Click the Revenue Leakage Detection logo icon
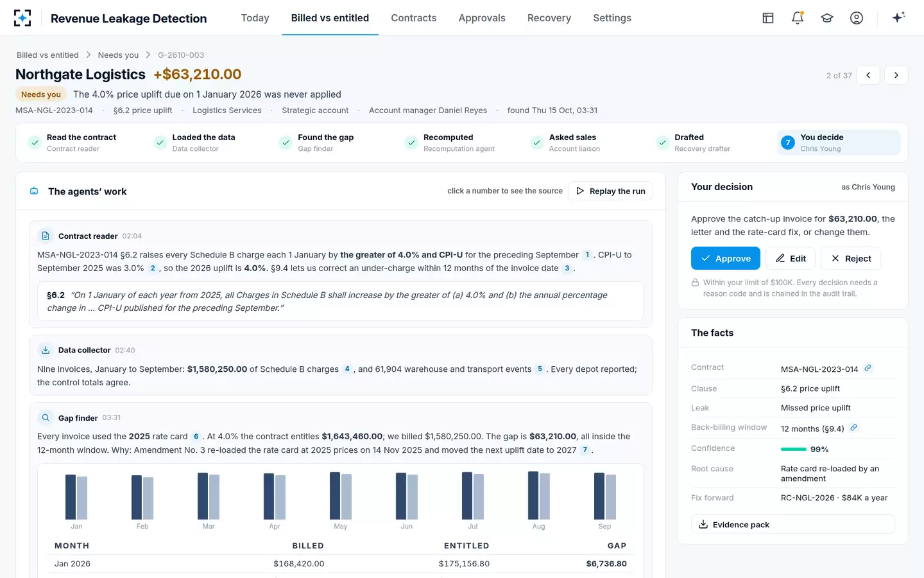This screenshot has height=578, width=924. (22, 18)
